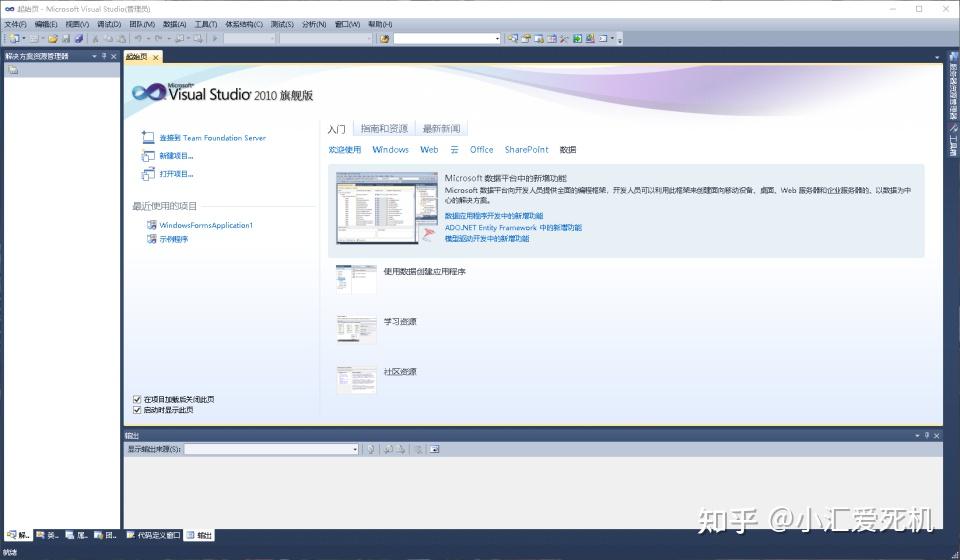Click the Find in Files icon
Image resolution: width=960 pixels, height=560 pixels.
coord(384,38)
